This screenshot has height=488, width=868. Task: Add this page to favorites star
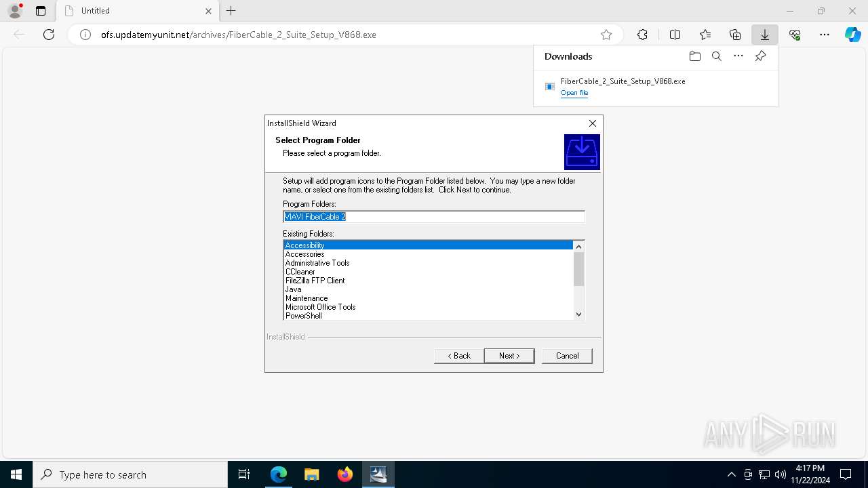pos(606,35)
